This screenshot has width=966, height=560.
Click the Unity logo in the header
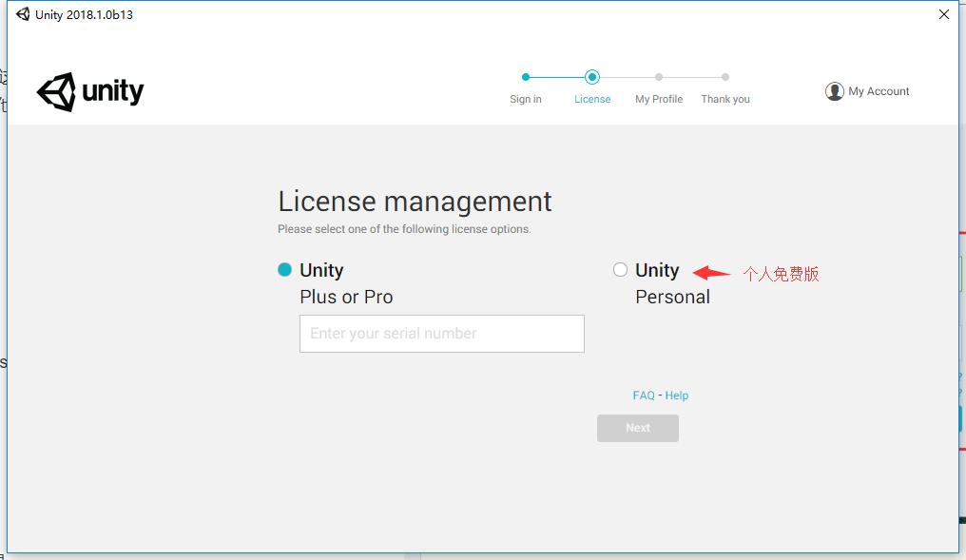point(90,92)
